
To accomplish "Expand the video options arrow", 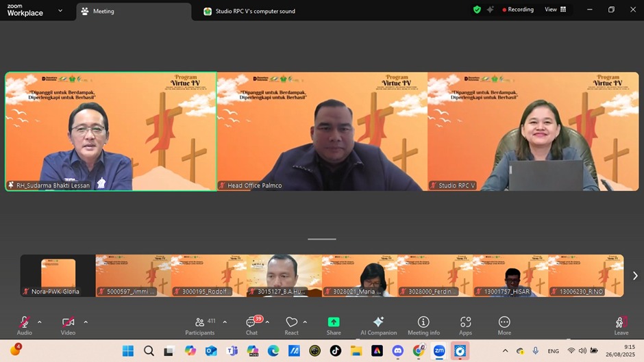I will pos(86,322).
